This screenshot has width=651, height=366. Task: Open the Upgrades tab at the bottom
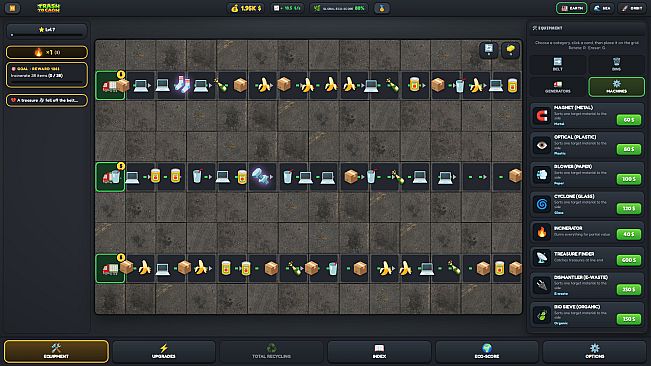(x=164, y=351)
